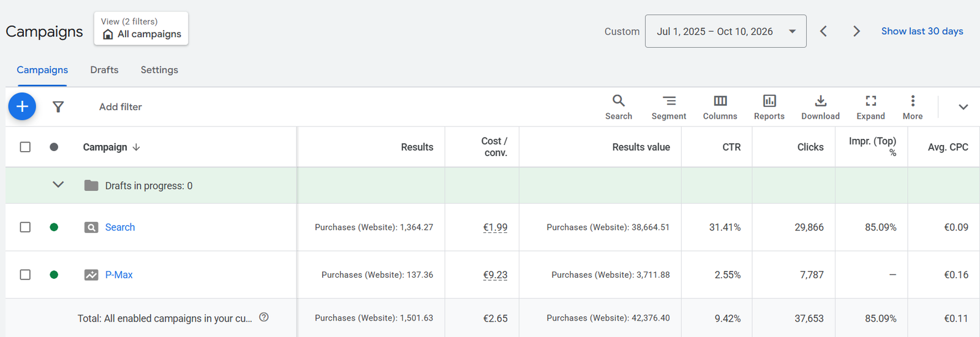Click the P-Max campaign green status dot

[54, 275]
